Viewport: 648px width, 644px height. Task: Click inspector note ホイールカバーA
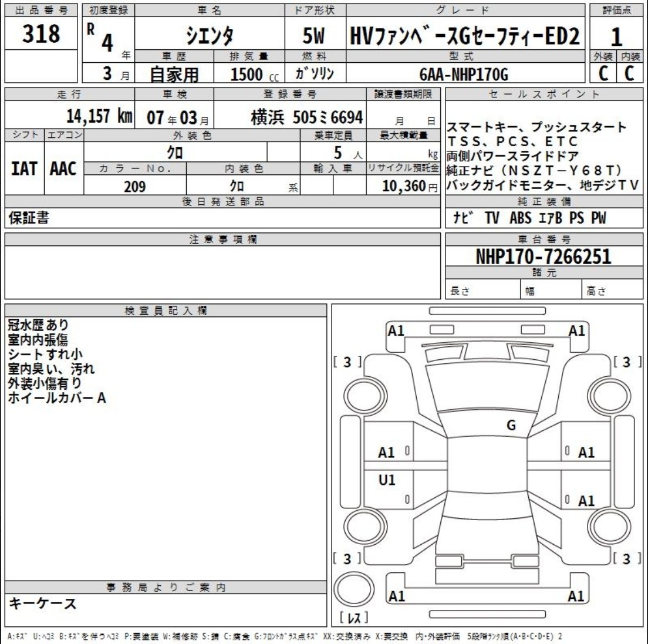(57, 398)
